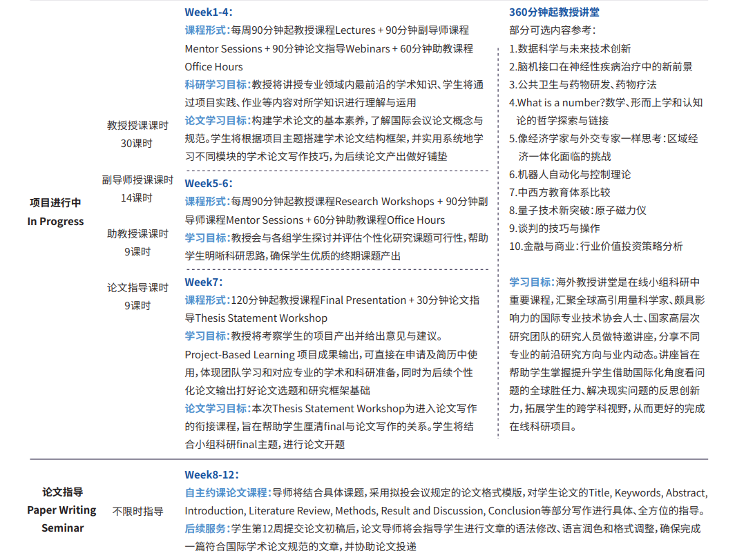This screenshot has width=735, height=560.
Task: Click the "论文学习目标:" label under Week1-4
Action: pos(218,120)
